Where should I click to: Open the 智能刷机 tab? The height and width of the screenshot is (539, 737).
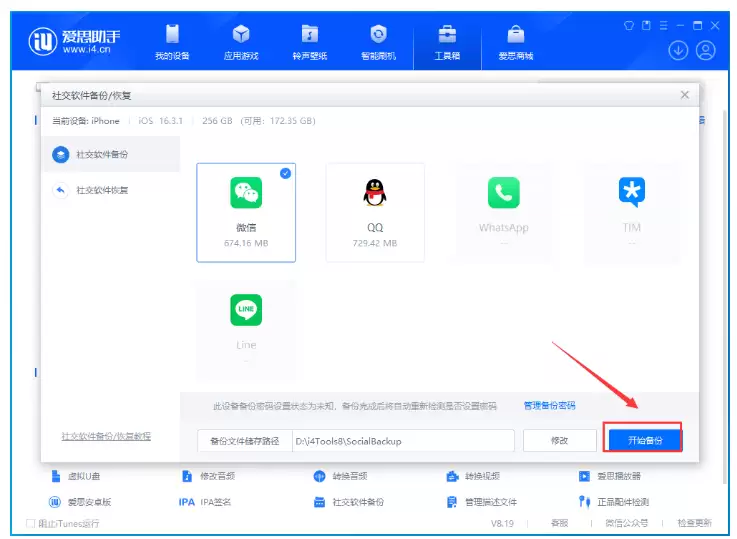coord(378,43)
